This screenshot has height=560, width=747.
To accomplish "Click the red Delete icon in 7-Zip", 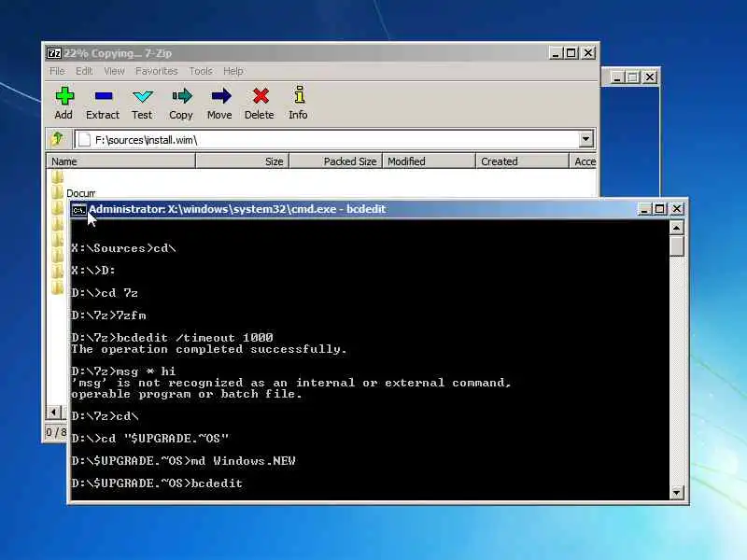I will click(260, 103).
